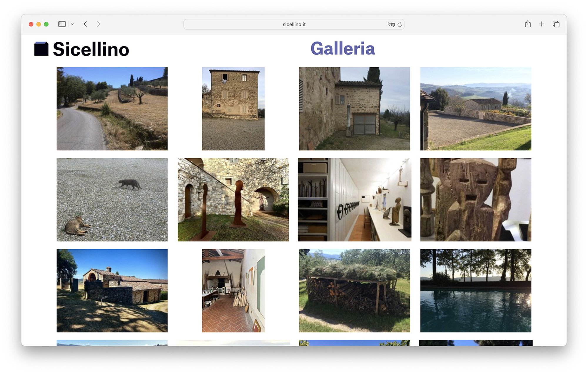588x374 pixels.
Task: Open the gallery corridor with statues photo
Action: click(x=354, y=200)
